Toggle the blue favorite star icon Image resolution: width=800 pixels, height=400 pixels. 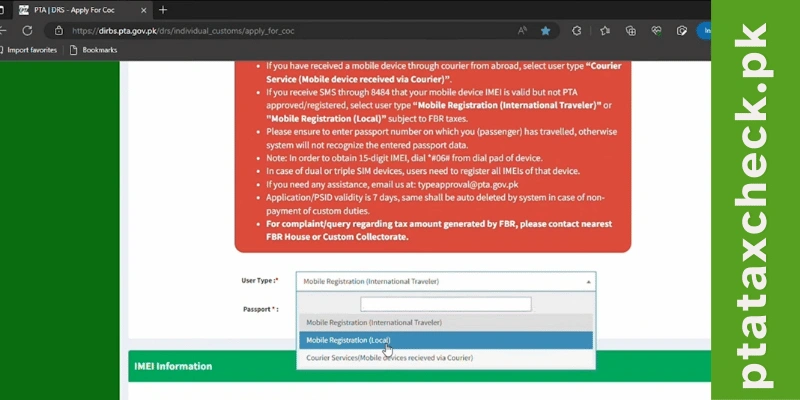(545, 31)
